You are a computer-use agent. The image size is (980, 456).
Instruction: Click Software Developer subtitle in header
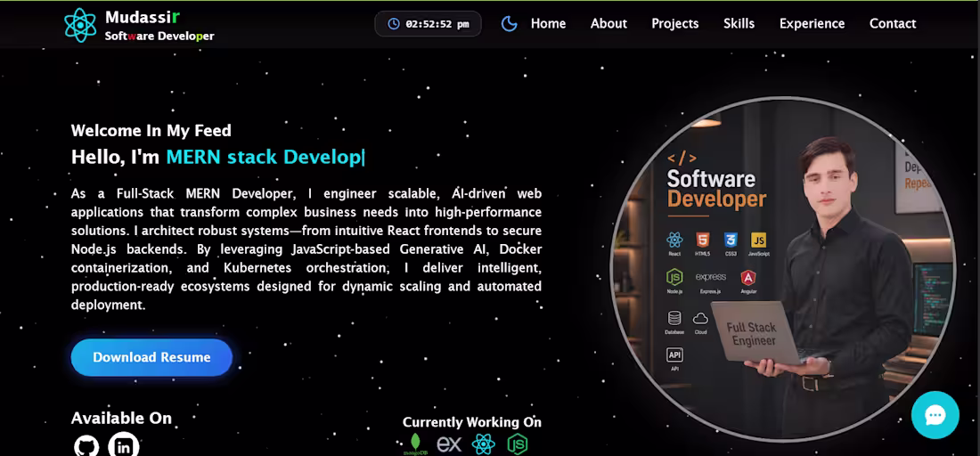159,37
